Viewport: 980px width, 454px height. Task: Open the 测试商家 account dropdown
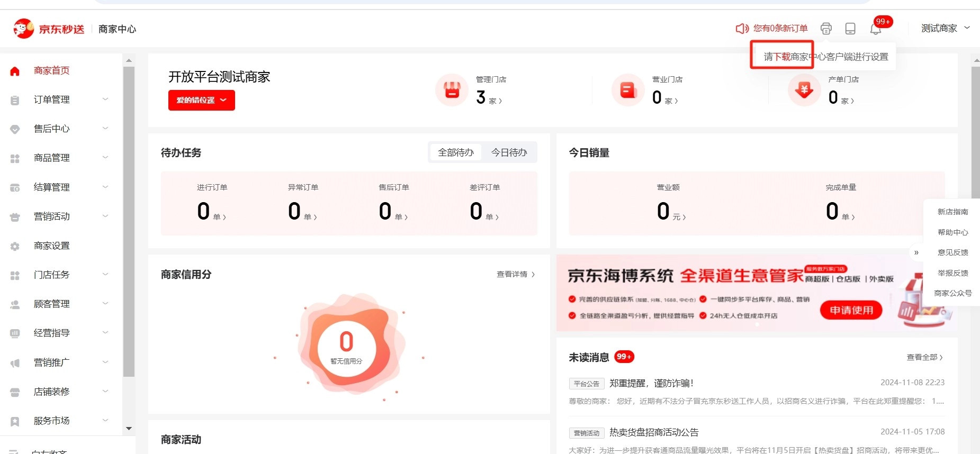(x=945, y=29)
